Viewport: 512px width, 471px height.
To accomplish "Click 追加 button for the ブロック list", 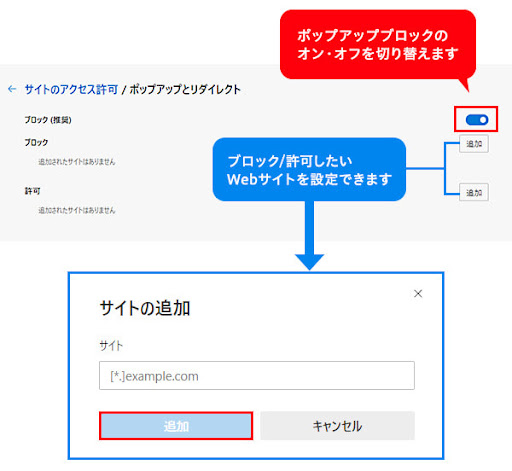I will click(x=474, y=144).
